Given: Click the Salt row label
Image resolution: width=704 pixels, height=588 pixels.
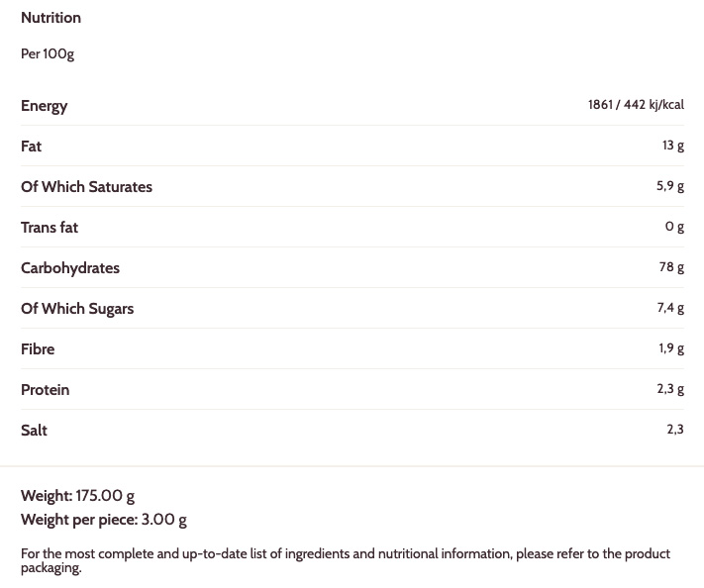Looking at the screenshot, I should click(x=34, y=431).
